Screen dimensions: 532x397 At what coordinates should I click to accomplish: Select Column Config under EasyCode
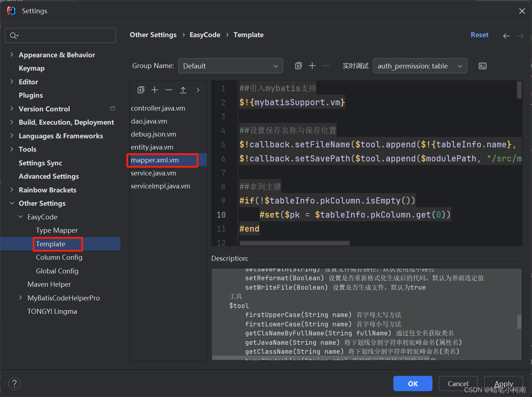59,257
